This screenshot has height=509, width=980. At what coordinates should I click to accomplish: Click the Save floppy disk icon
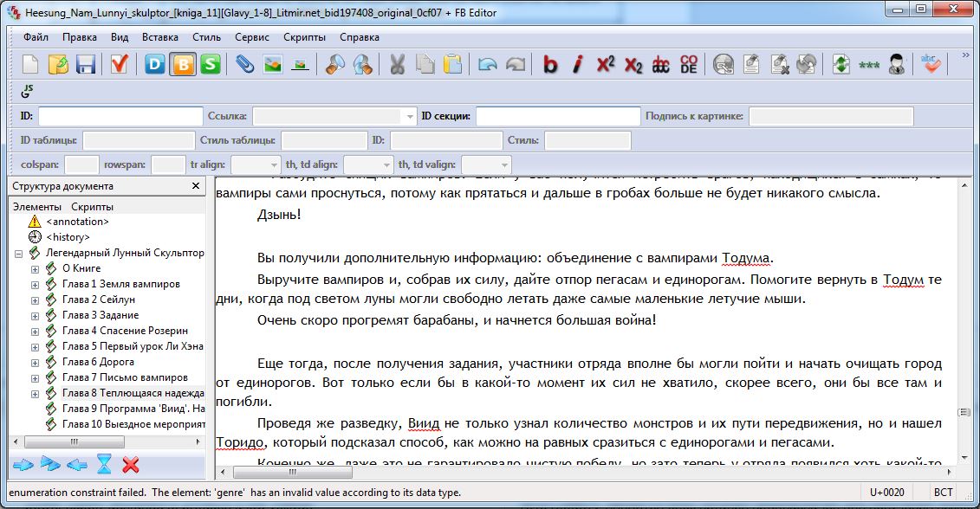coord(86,64)
